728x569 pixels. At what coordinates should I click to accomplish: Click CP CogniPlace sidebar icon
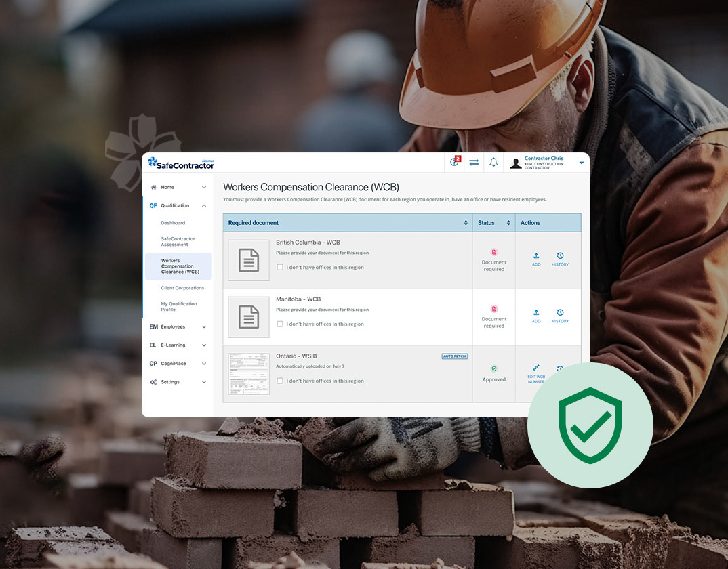pos(153,363)
